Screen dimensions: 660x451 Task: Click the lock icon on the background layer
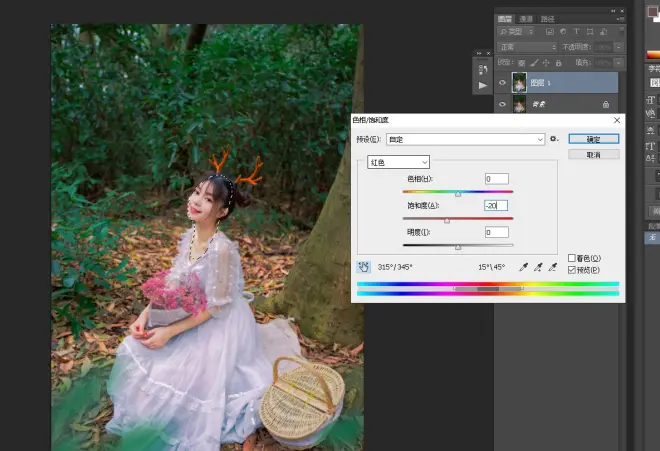(x=606, y=103)
